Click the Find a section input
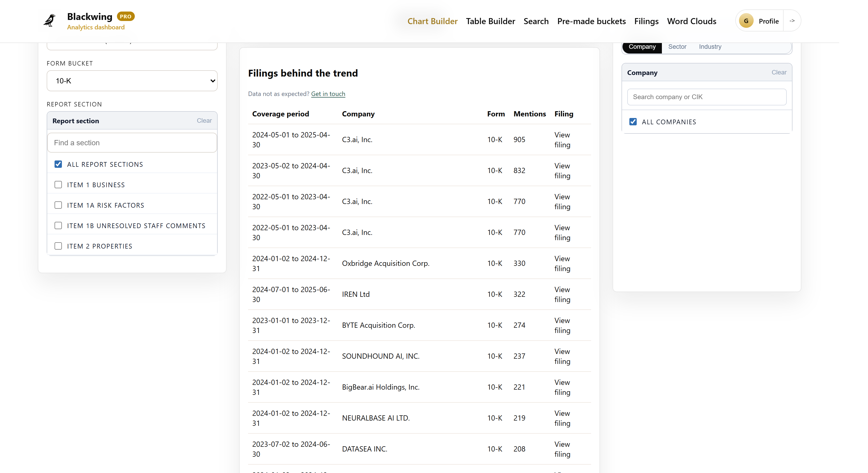 click(132, 143)
